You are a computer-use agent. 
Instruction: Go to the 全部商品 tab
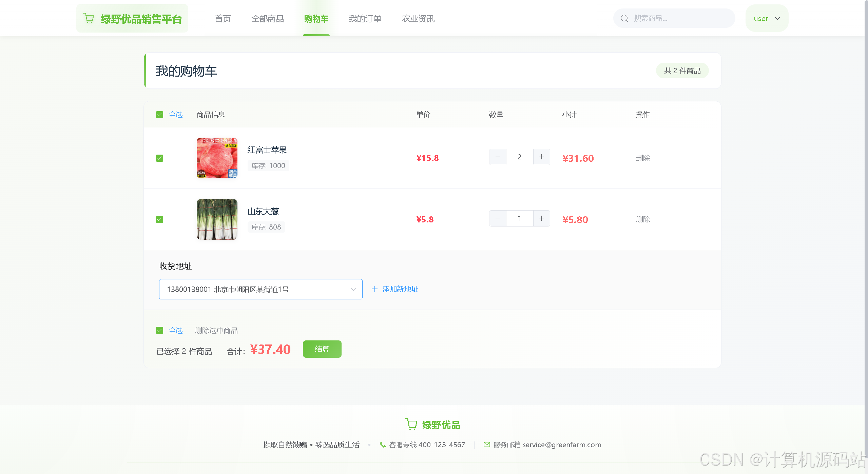point(267,19)
